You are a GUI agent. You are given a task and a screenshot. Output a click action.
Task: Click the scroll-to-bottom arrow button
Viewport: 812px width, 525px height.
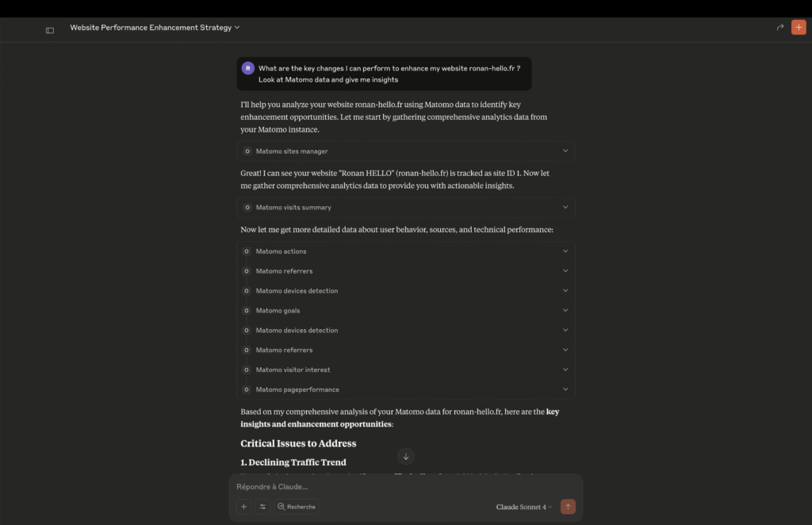(406, 456)
